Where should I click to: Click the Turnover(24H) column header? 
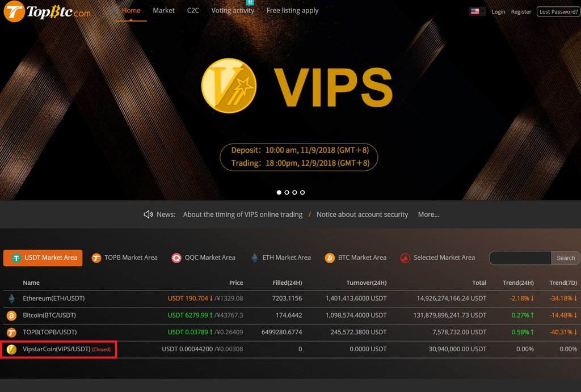(367, 283)
